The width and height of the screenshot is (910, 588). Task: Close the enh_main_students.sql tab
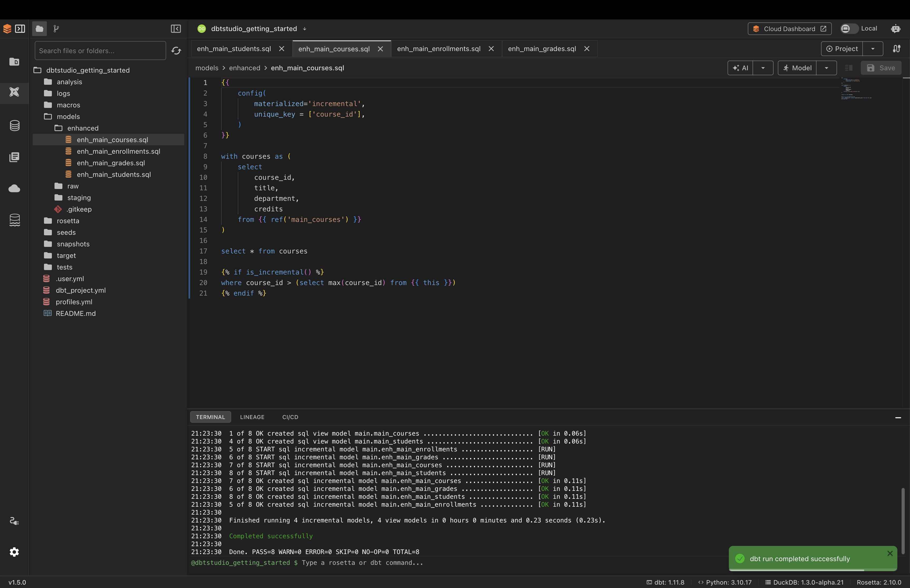[x=281, y=49]
